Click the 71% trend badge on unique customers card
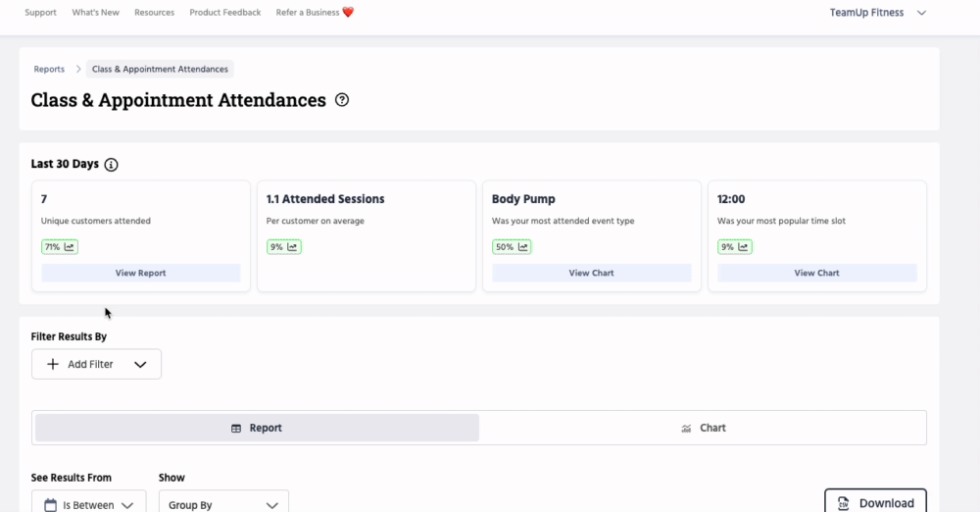This screenshot has height=512, width=980. 59,247
